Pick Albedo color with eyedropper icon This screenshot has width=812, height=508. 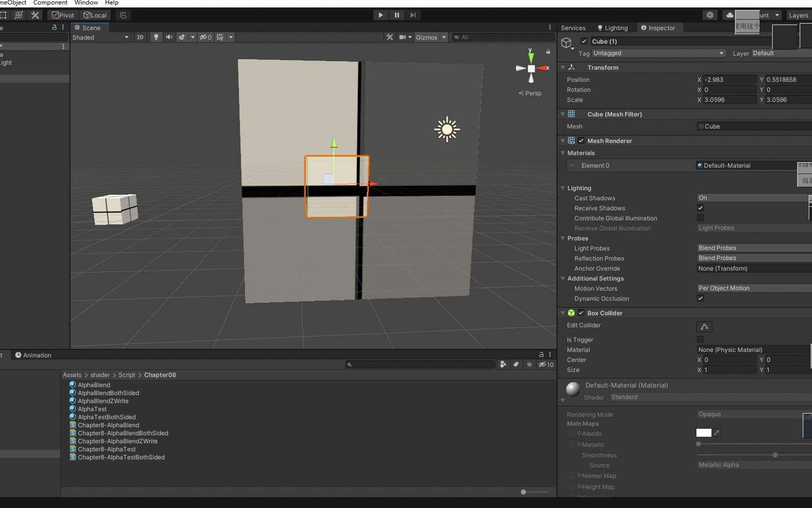click(x=717, y=433)
